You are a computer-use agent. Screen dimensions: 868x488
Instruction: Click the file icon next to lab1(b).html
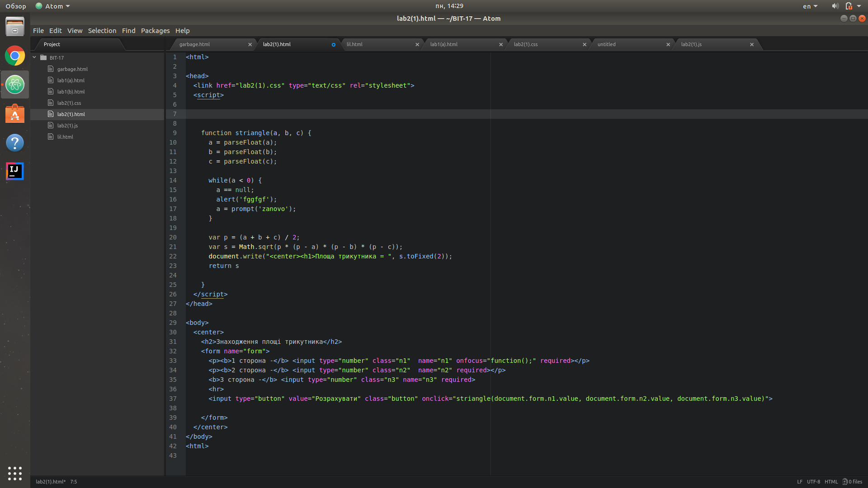pos(51,91)
